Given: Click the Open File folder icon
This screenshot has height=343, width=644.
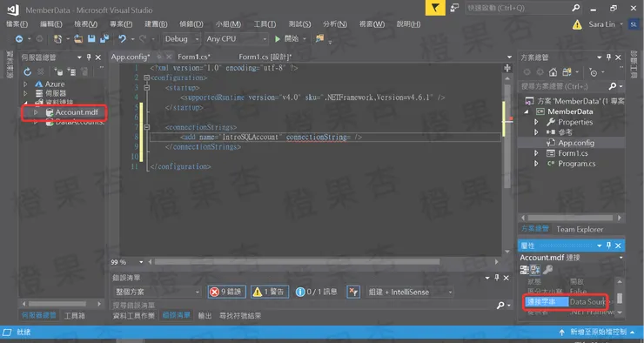Looking at the screenshot, I should 78,38.
